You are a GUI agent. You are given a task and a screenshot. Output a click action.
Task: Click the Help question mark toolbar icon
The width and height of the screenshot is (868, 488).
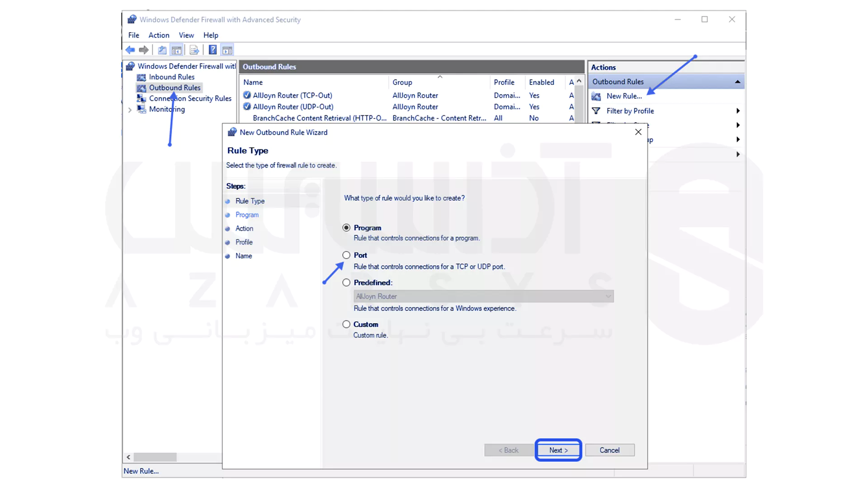tap(212, 50)
